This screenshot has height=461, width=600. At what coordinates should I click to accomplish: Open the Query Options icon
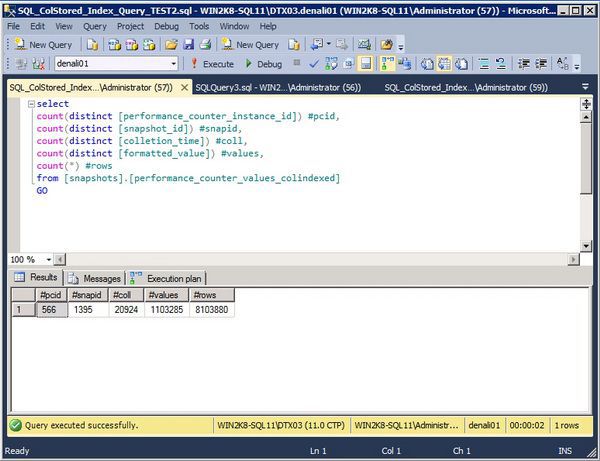click(x=348, y=64)
